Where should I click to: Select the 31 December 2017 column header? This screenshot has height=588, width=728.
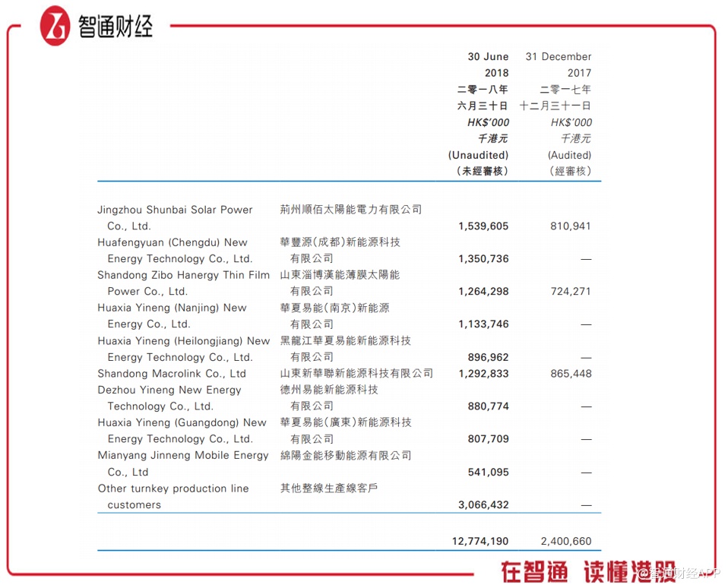click(x=555, y=114)
